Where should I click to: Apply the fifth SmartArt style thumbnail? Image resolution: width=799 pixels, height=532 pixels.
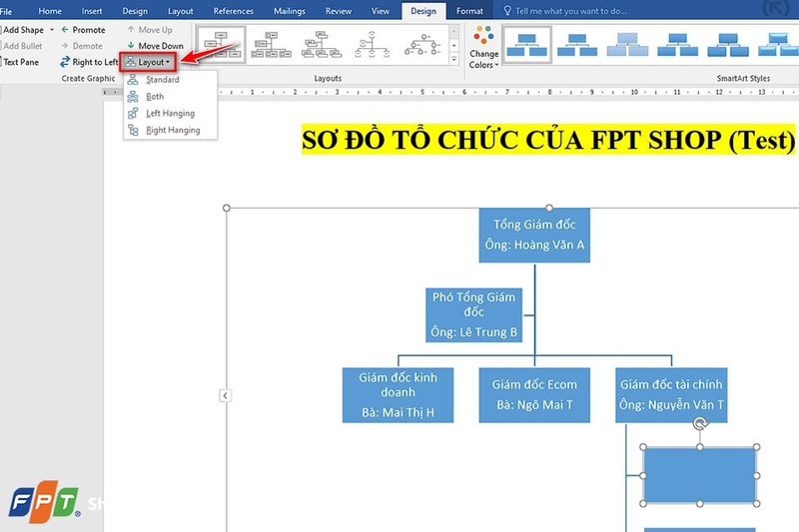[728, 45]
